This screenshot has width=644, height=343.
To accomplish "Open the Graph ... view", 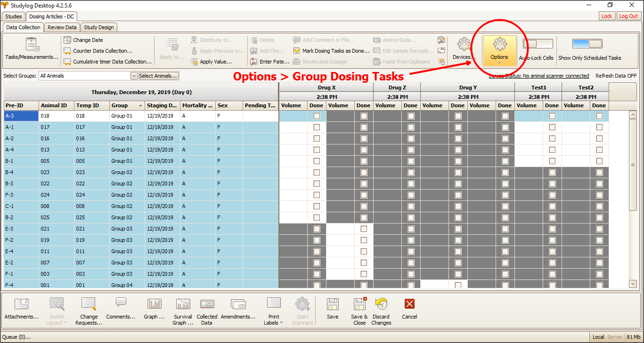I will click(x=154, y=309).
